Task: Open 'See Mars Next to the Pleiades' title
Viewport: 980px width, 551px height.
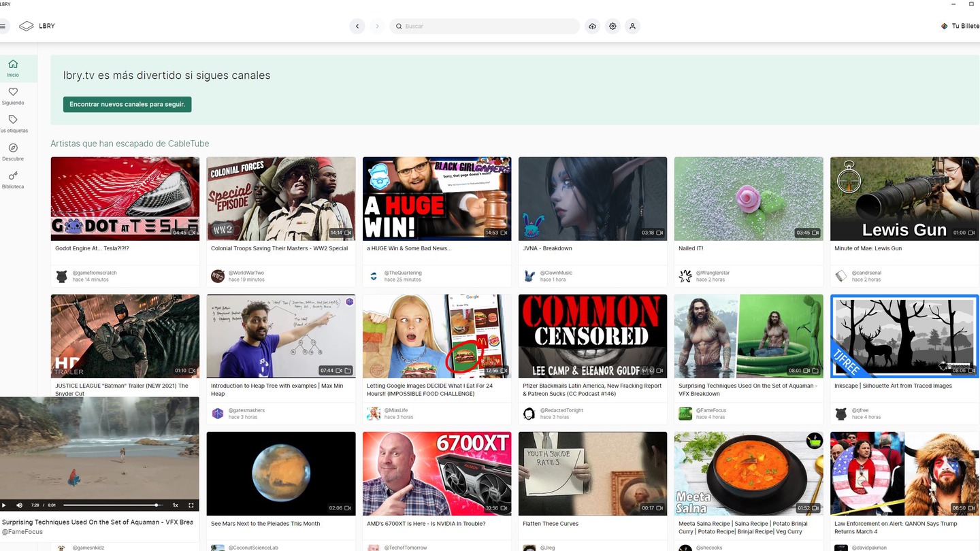Action: tap(265, 524)
